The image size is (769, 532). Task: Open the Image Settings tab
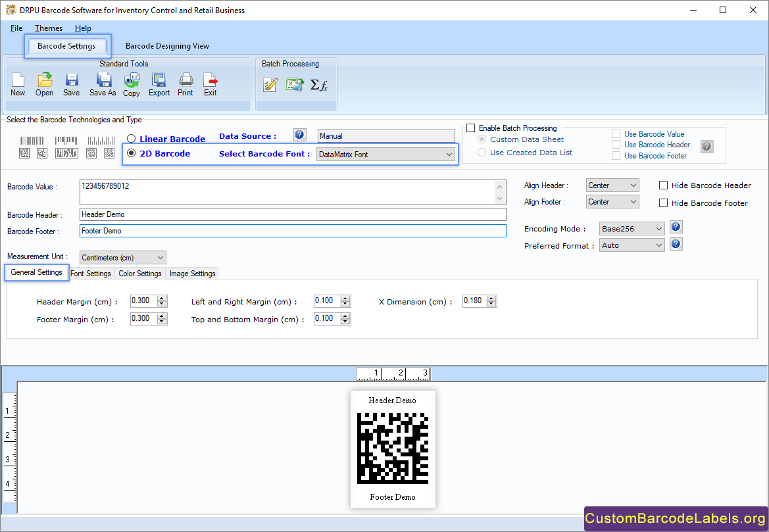[193, 274]
